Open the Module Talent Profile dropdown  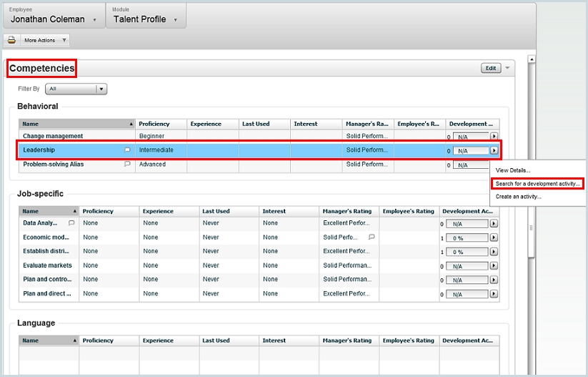coord(176,20)
